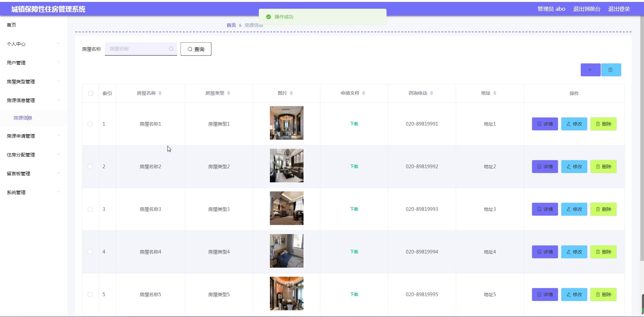Expand 系统管理 sidebar menu
644x317 pixels.
tap(34, 192)
